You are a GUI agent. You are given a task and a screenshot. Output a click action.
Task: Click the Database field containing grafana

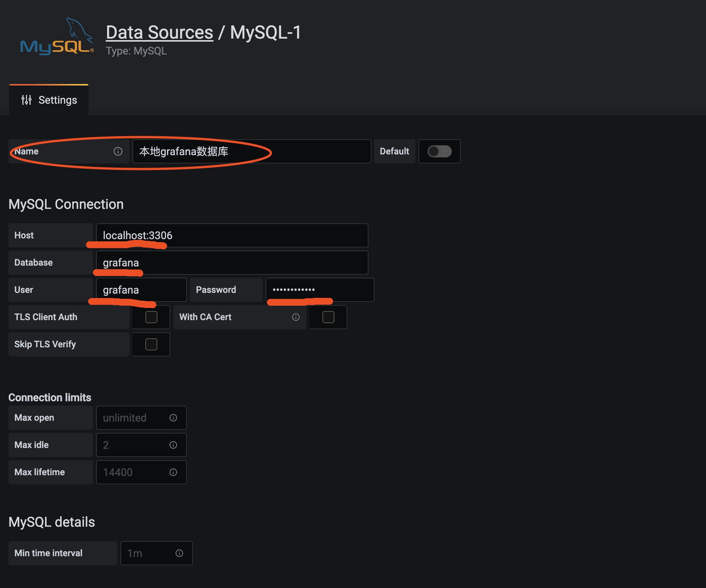(232, 262)
